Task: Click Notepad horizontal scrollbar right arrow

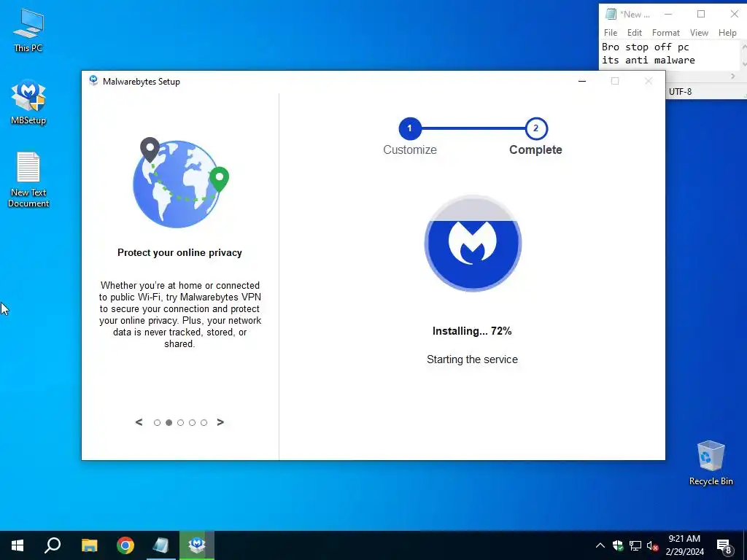Action: 732,76
